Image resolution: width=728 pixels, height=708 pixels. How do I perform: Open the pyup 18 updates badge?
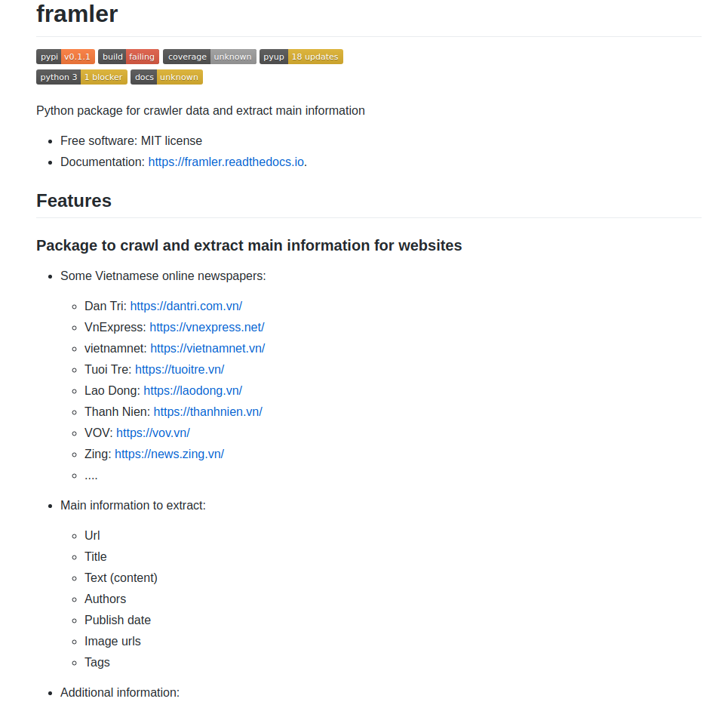301,57
